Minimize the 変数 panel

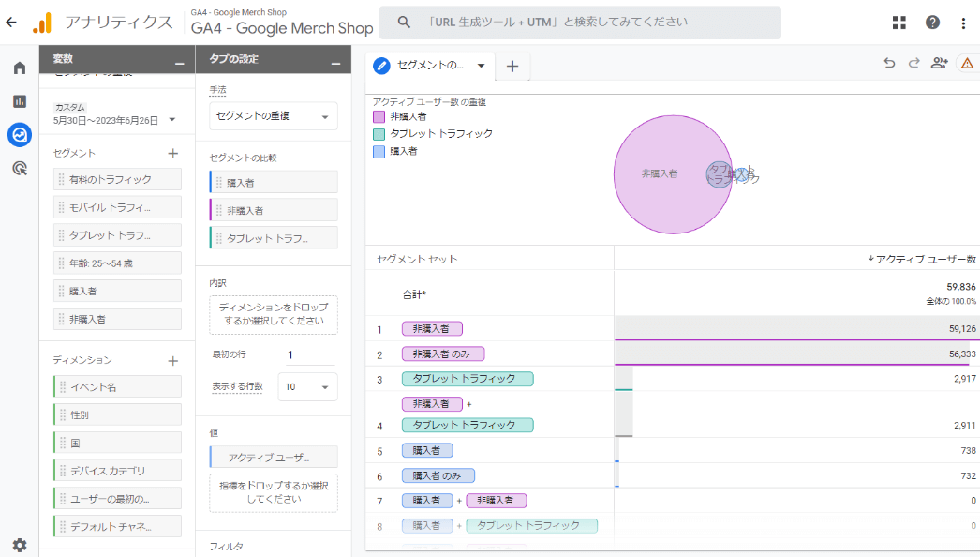pyautogui.click(x=180, y=64)
